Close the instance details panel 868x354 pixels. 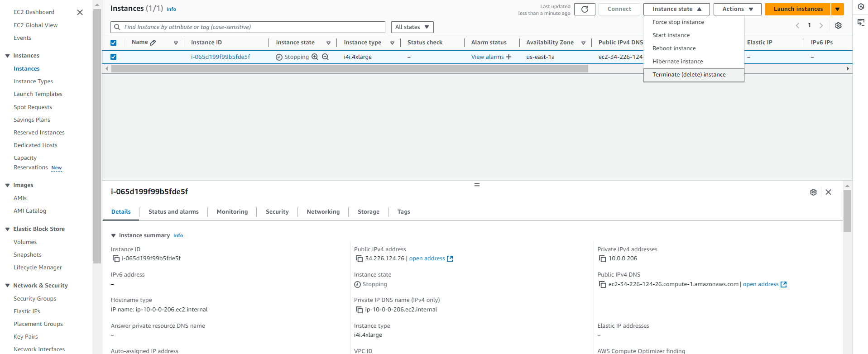[x=828, y=192]
